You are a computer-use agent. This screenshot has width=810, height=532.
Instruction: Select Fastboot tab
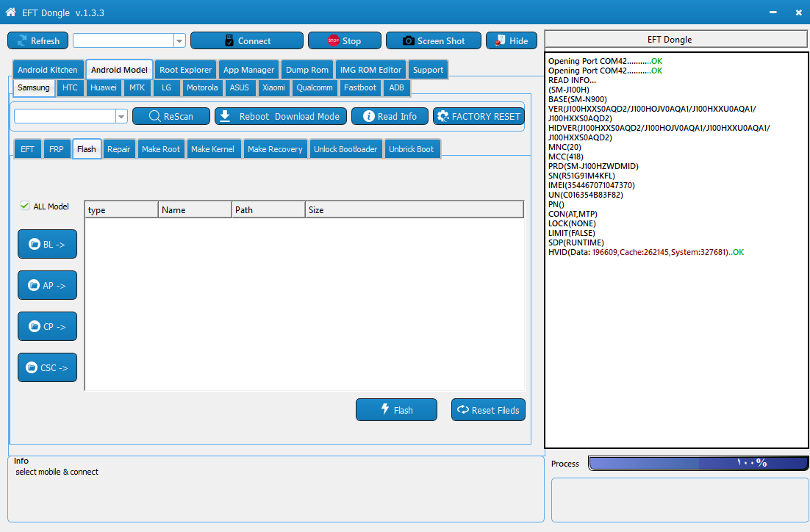click(360, 87)
